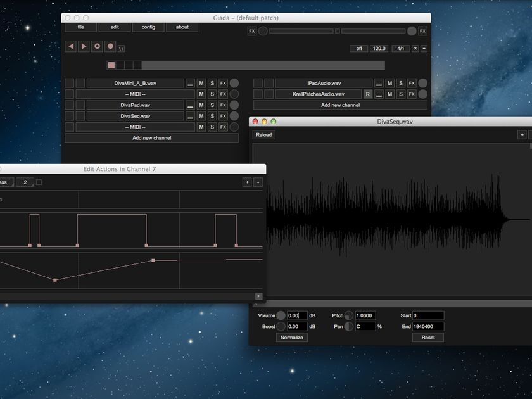
Task: Solo the DivaSeq.wav channel
Action: pyautogui.click(x=212, y=115)
